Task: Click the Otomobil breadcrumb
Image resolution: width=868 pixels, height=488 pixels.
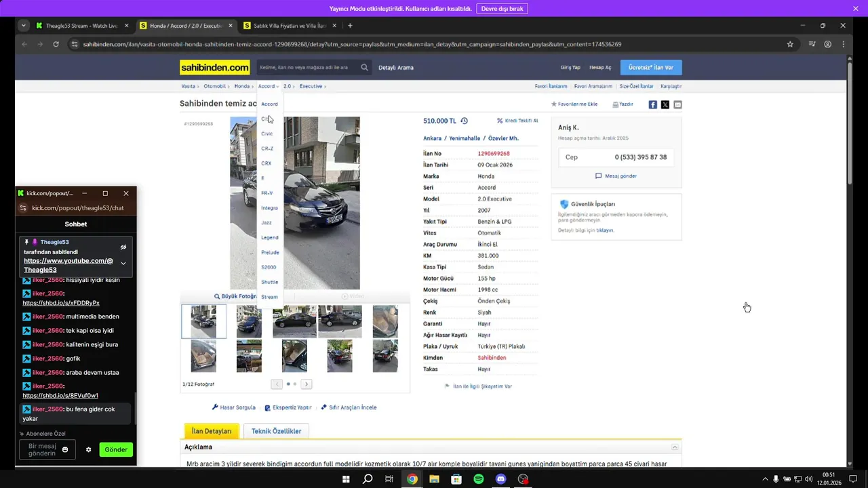Action: pyautogui.click(x=215, y=86)
